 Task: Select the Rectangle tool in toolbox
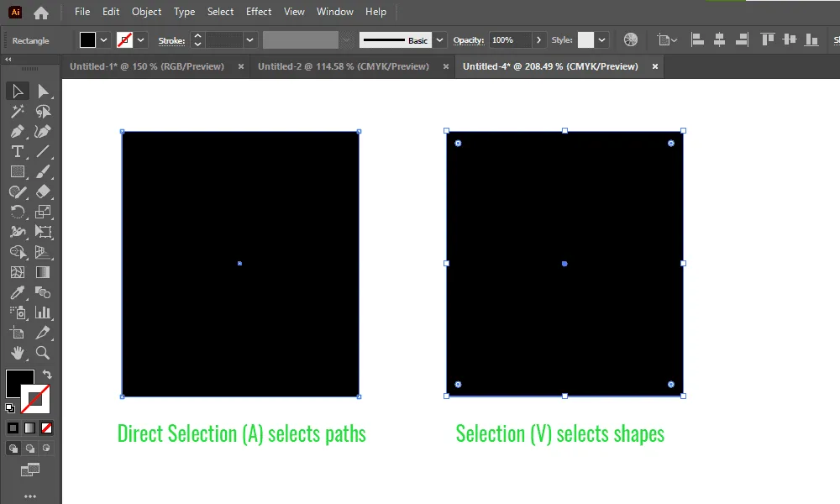(x=17, y=171)
